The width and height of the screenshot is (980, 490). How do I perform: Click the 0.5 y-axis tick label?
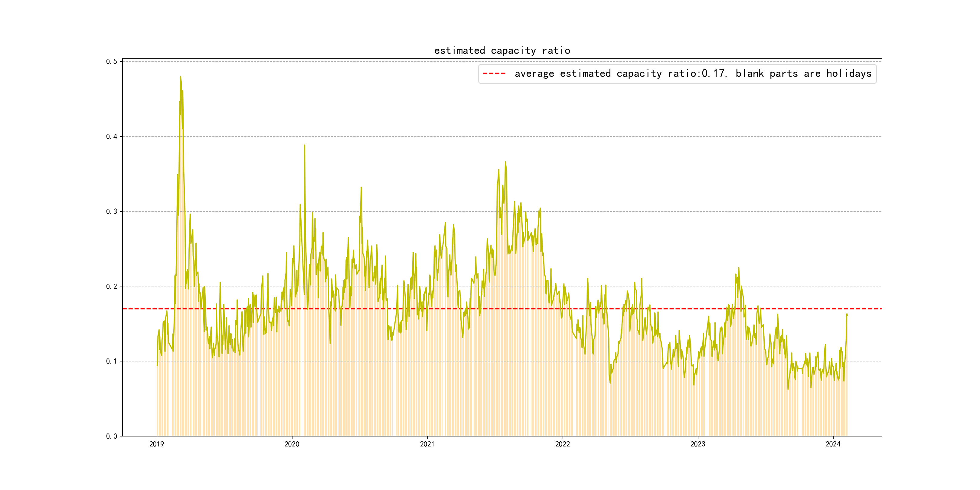coord(112,62)
